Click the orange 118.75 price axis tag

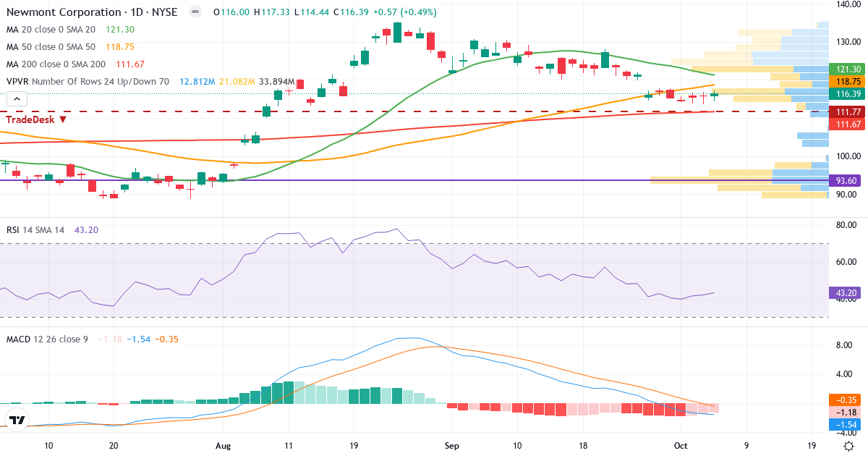point(846,82)
